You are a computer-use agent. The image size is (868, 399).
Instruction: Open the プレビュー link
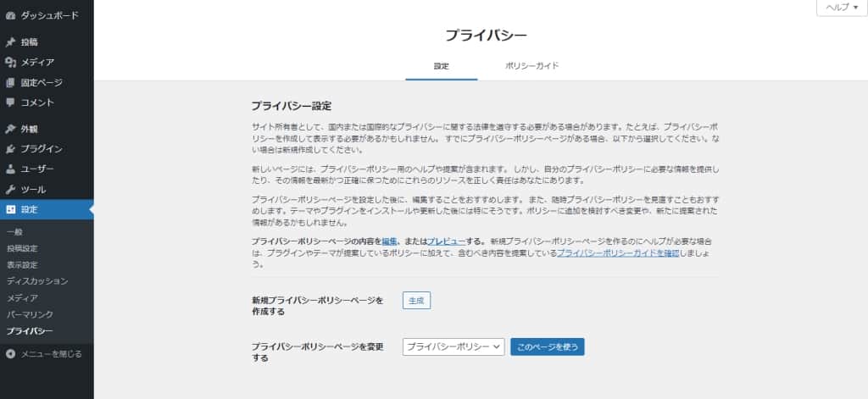446,241
